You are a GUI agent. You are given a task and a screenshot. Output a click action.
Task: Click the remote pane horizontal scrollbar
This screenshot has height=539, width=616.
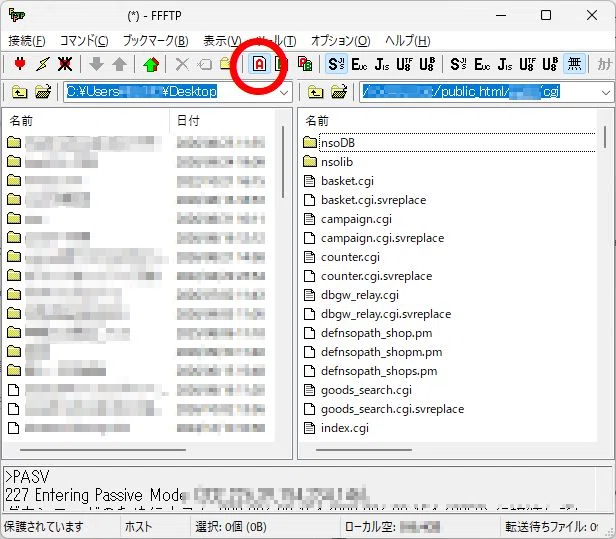pos(364,450)
